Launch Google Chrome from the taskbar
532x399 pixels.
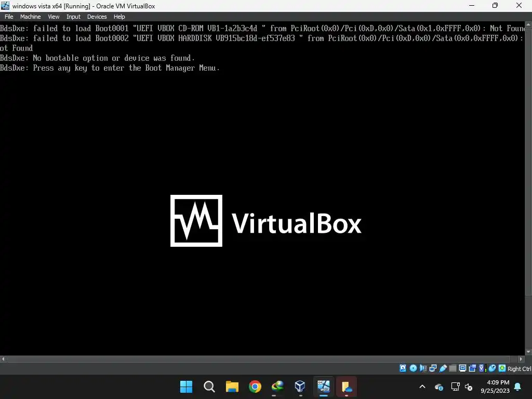click(255, 387)
